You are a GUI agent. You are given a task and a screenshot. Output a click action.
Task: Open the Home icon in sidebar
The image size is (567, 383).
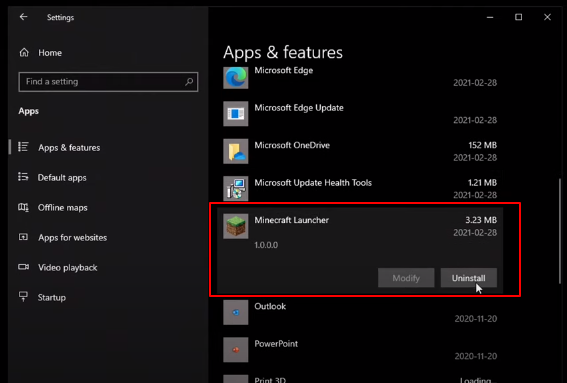(24, 52)
